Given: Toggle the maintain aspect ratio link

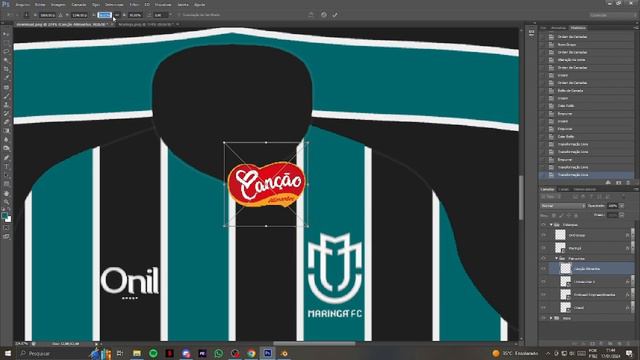Looking at the screenshot, I should (117, 15).
